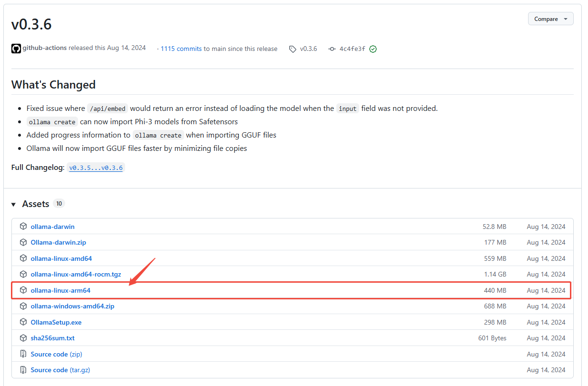The width and height of the screenshot is (588, 386).
Task: Click the 298 MB size value
Action: tap(495, 322)
